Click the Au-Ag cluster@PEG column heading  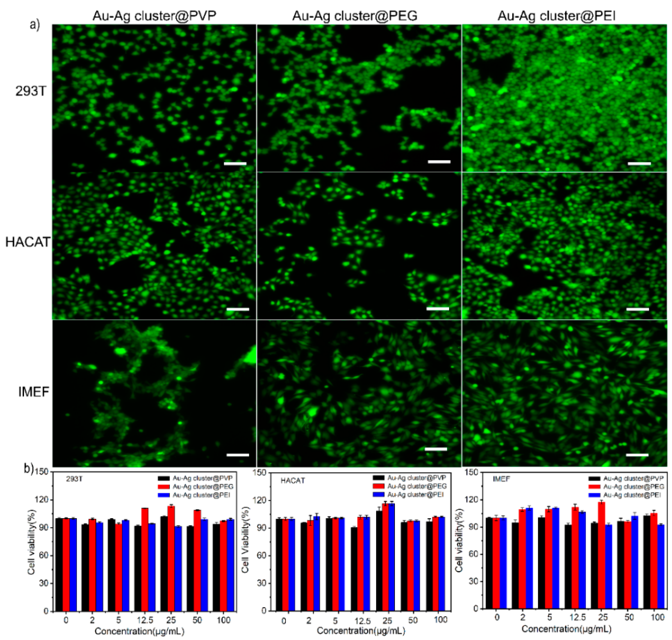355,16
